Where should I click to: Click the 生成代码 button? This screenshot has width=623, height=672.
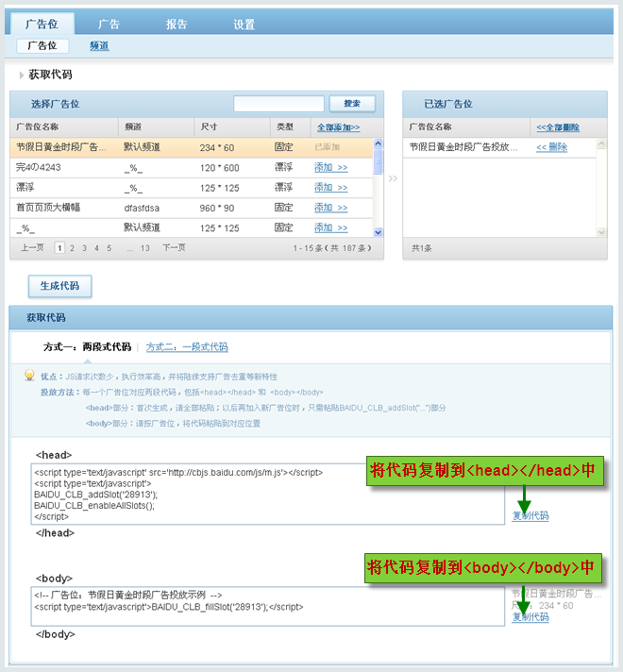click(x=60, y=286)
